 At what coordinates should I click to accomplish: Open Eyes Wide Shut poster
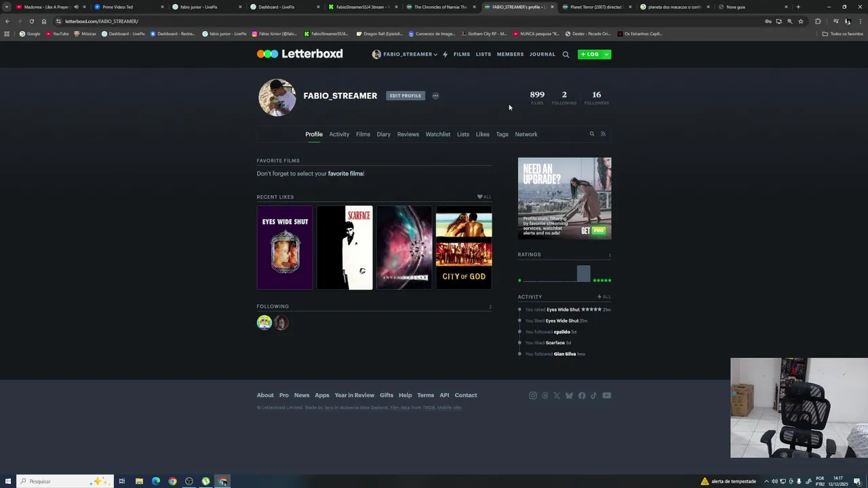click(285, 247)
